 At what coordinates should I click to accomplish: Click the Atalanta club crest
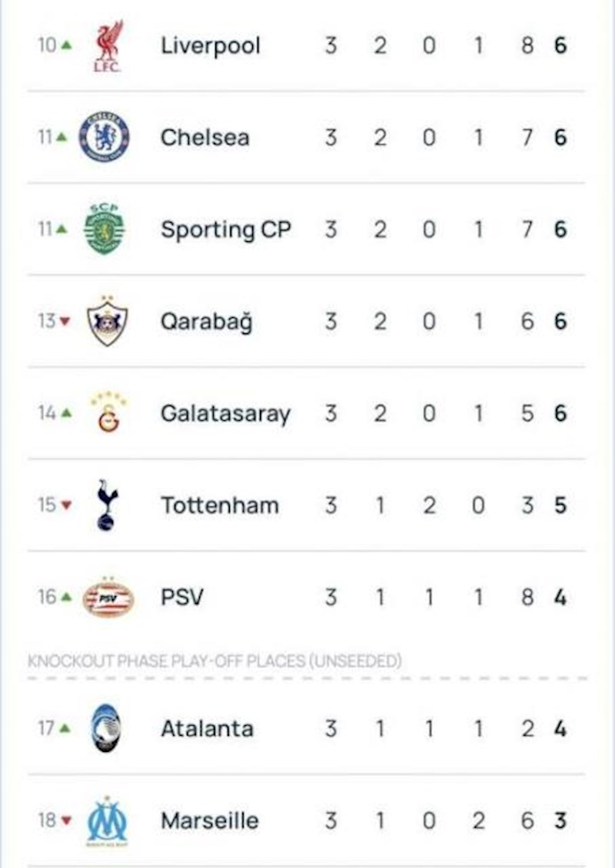pos(106,728)
